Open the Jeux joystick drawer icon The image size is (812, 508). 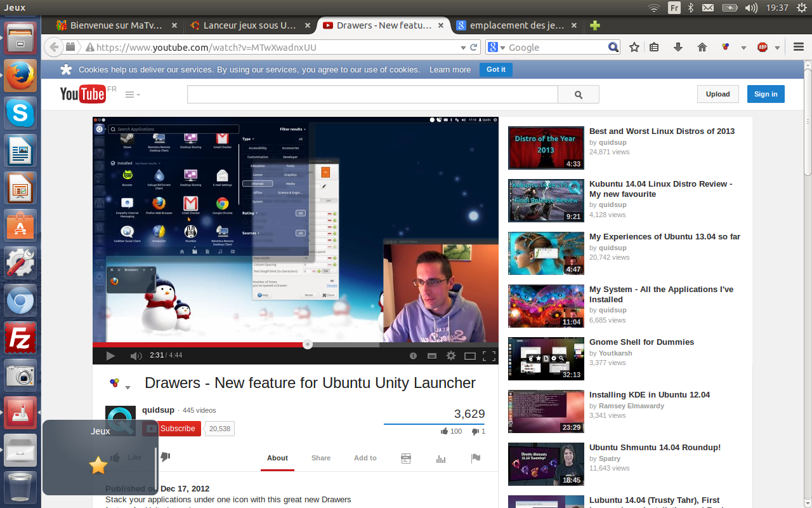[x=20, y=413]
